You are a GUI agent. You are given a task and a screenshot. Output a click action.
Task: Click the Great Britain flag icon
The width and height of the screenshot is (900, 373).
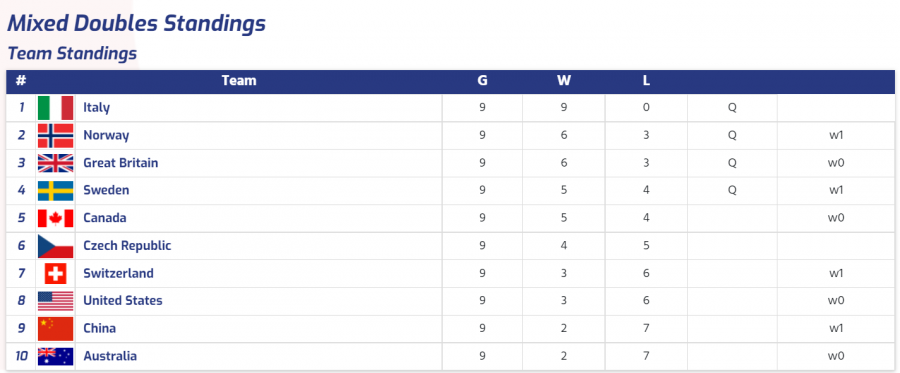pos(56,163)
